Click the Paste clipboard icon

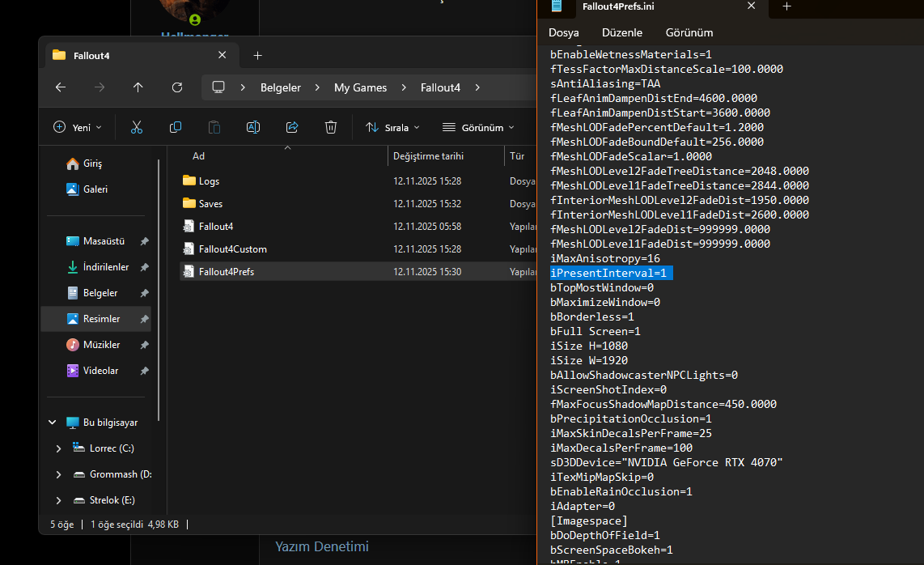coord(214,127)
